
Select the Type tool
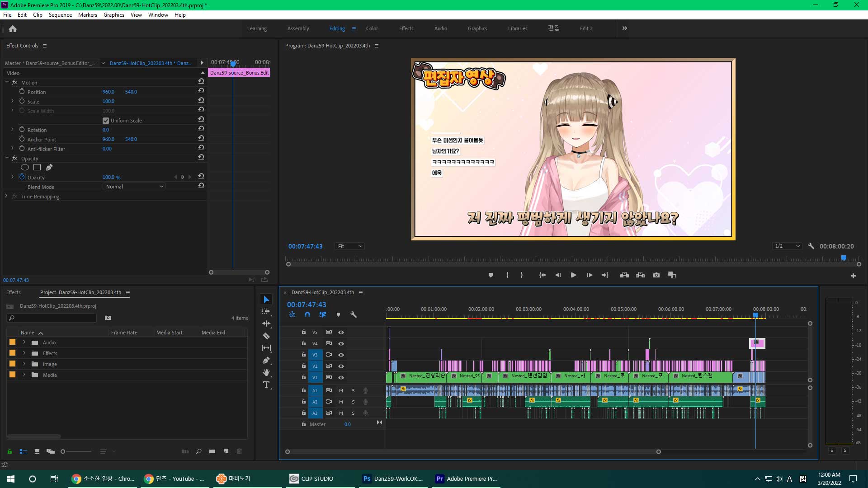point(266,385)
